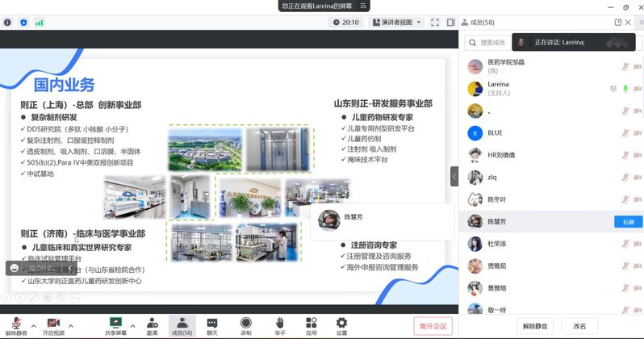Image resolution: width=644 pixels, height=339 pixels.
Task: Click muted mic icon for zlq
Action: click(x=625, y=177)
